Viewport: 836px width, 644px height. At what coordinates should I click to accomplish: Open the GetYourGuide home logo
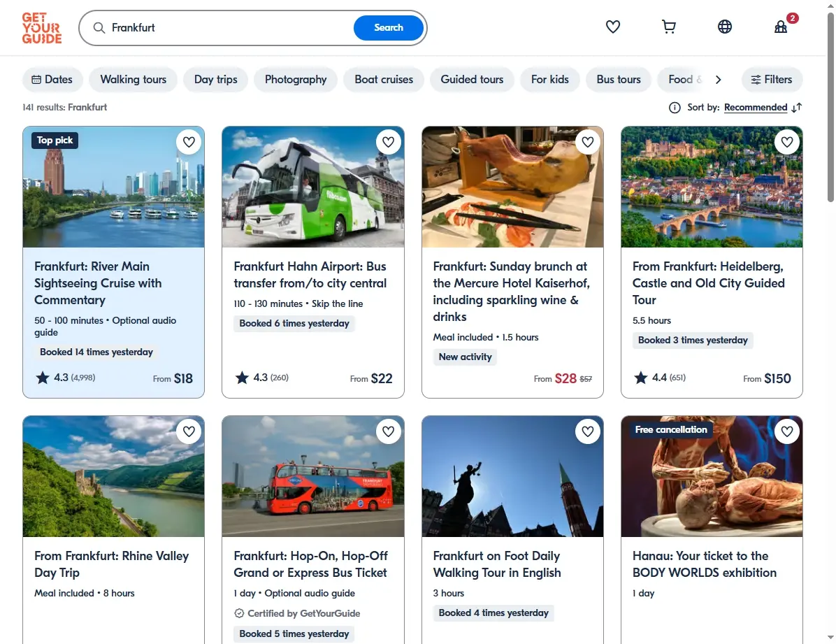pyautogui.click(x=41, y=28)
